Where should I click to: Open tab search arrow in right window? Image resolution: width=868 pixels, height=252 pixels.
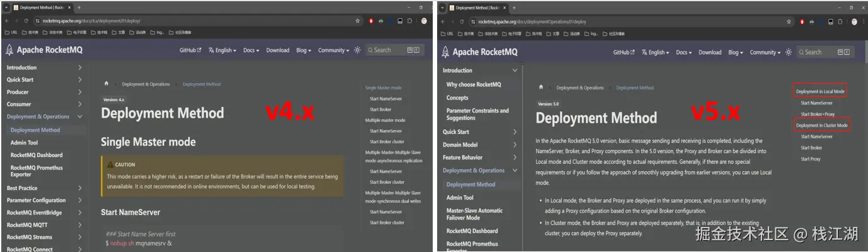(443, 8)
